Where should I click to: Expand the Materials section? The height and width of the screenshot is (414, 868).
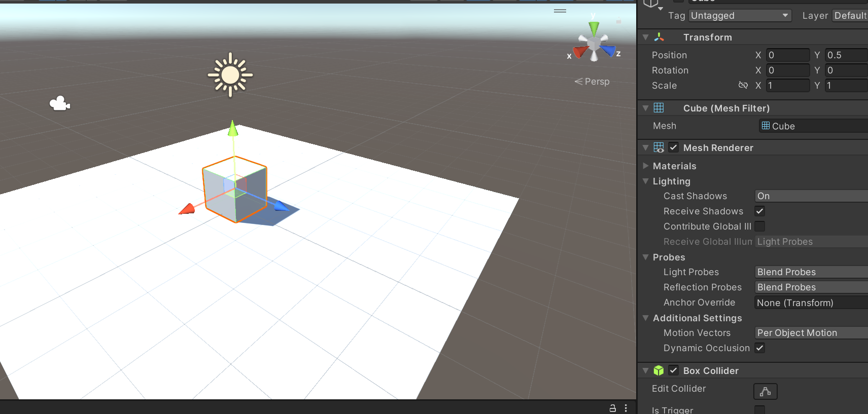[646, 166]
